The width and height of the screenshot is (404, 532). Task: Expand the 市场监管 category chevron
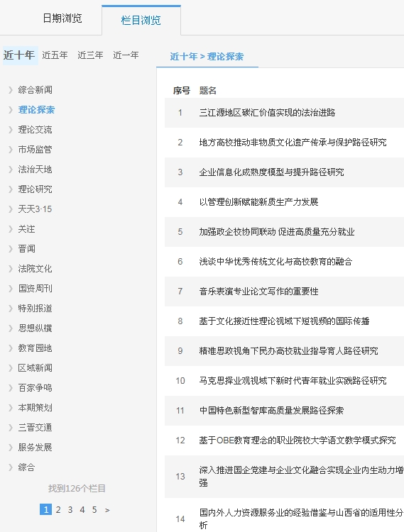(10, 150)
